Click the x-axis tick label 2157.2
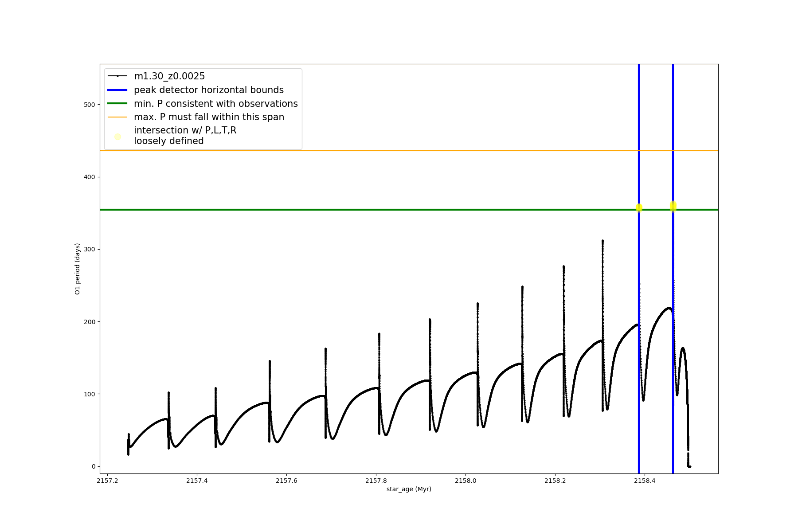The width and height of the screenshot is (798, 532). pos(107,481)
